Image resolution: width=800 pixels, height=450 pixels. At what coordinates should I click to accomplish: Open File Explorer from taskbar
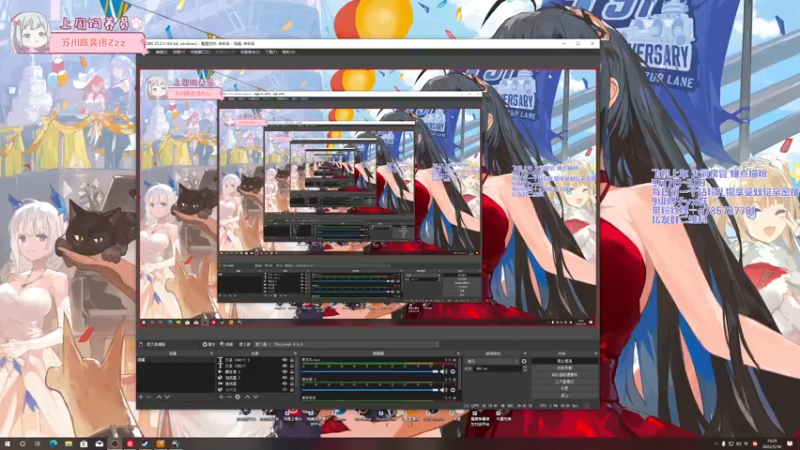[x=68, y=444]
